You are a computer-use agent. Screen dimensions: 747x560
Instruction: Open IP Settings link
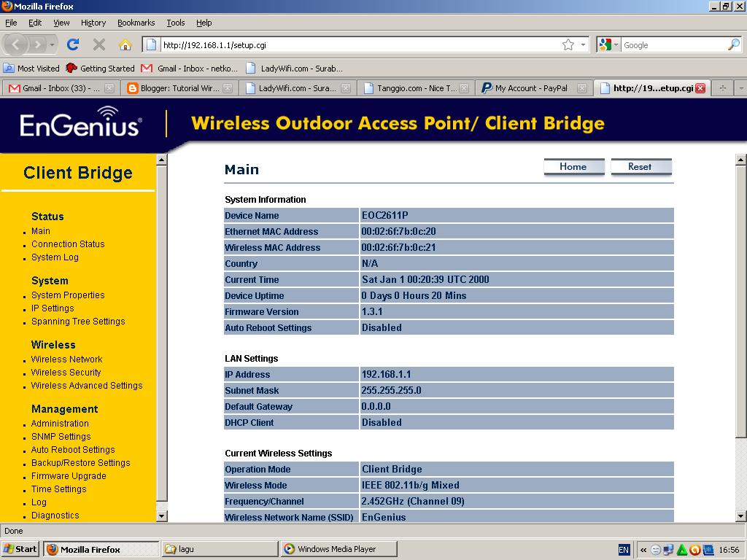click(53, 308)
